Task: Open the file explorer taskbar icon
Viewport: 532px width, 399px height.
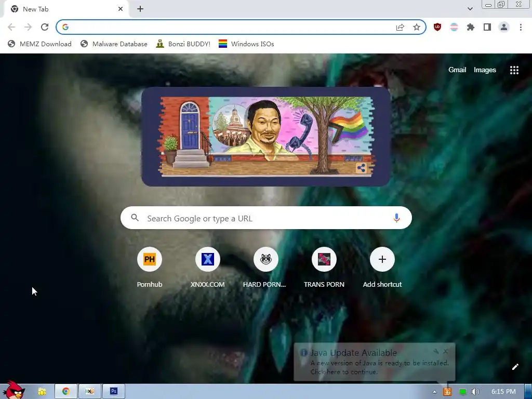Action: (42, 392)
